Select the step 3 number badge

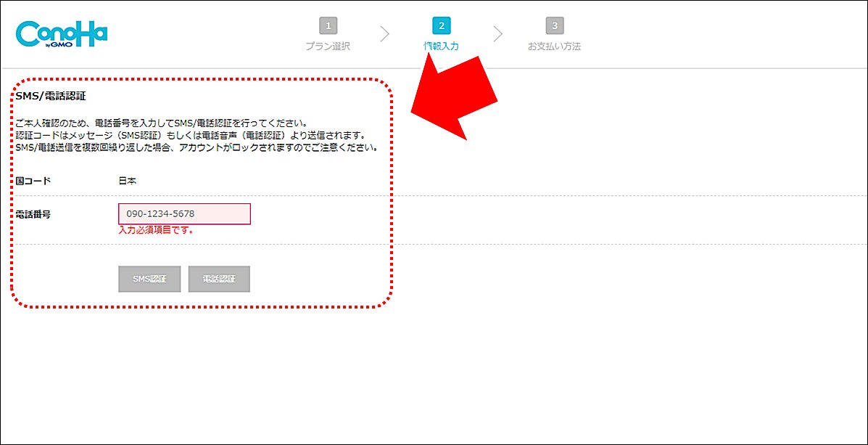tap(555, 26)
